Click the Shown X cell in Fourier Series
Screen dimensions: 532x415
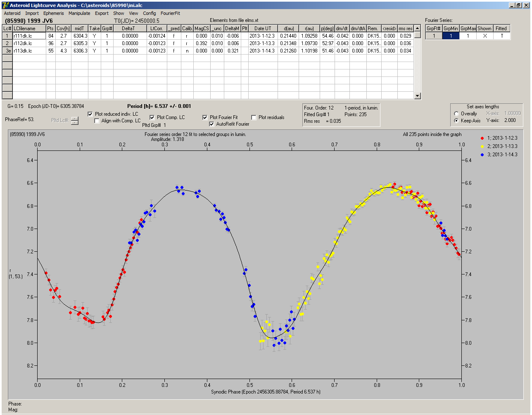484,36
